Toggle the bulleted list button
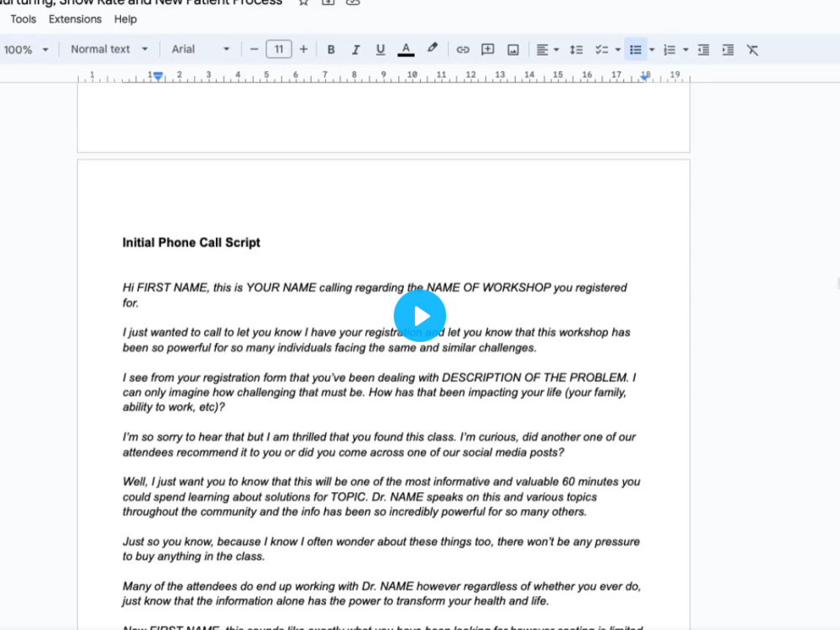Screen dimensions: 840x630 click(636, 50)
